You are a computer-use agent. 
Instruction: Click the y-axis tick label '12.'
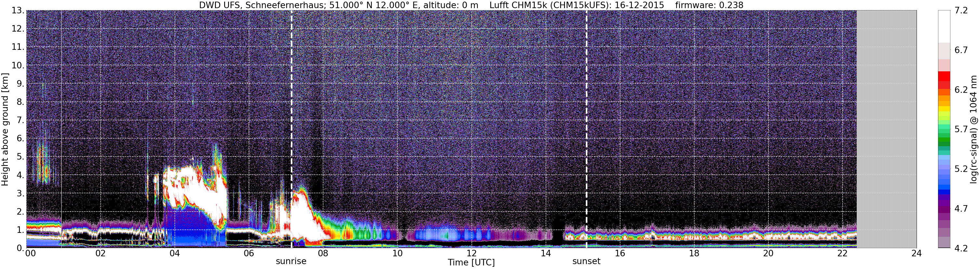point(18,29)
